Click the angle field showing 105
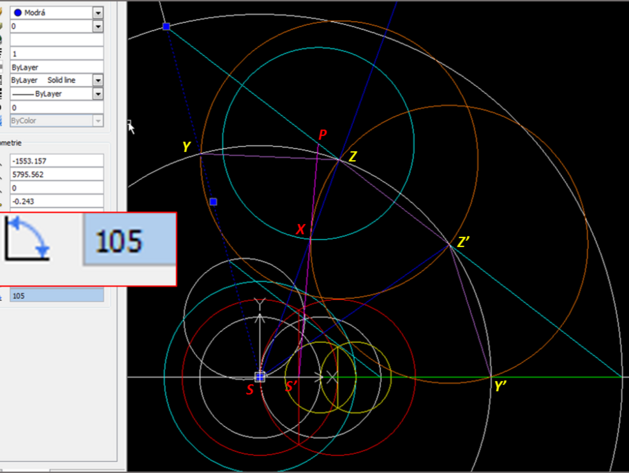Screen dimensions: 629x473 click(x=57, y=296)
